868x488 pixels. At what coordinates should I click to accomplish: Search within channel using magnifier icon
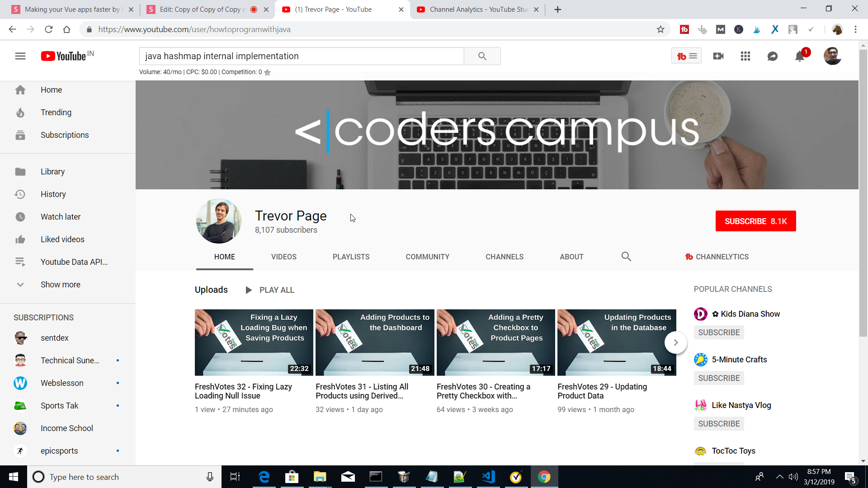coord(626,257)
